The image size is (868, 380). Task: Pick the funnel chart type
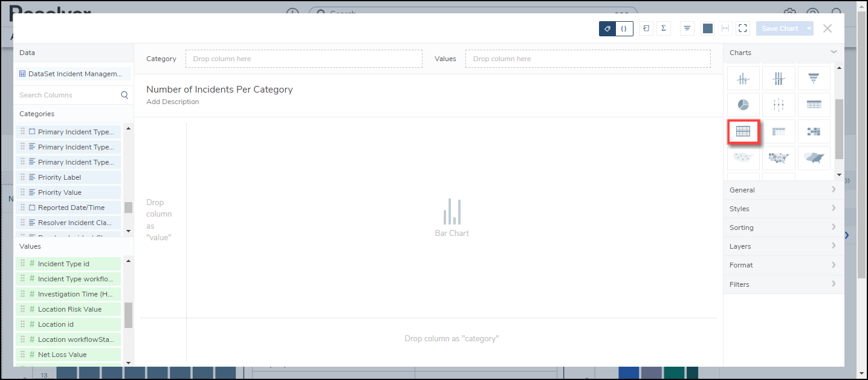point(814,78)
